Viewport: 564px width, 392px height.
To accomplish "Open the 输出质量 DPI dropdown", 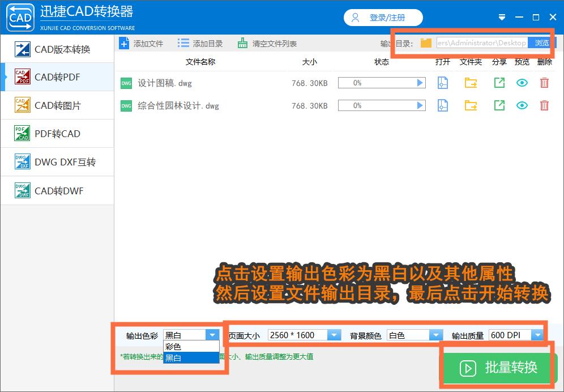I will [538, 335].
